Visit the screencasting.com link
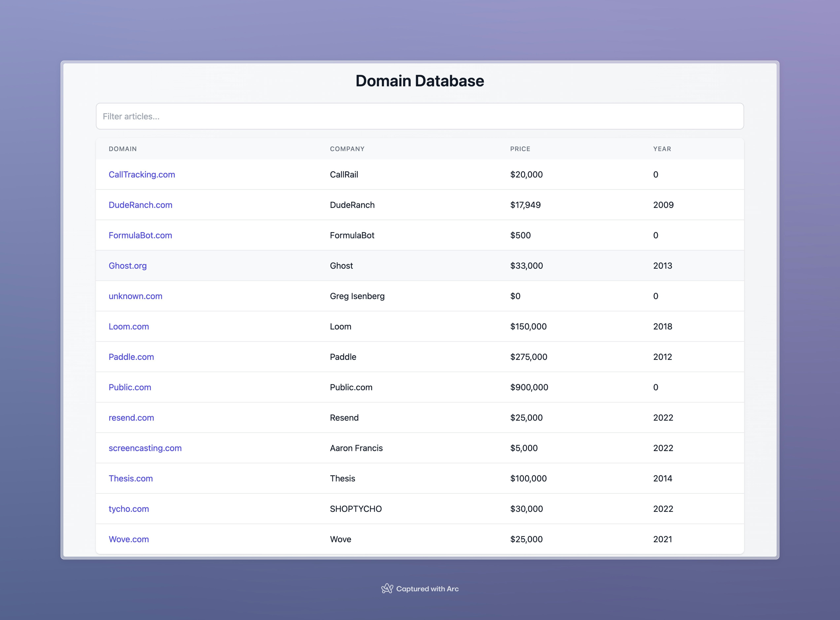The width and height of the screenshot is (840, 620). tap(145, 448)
